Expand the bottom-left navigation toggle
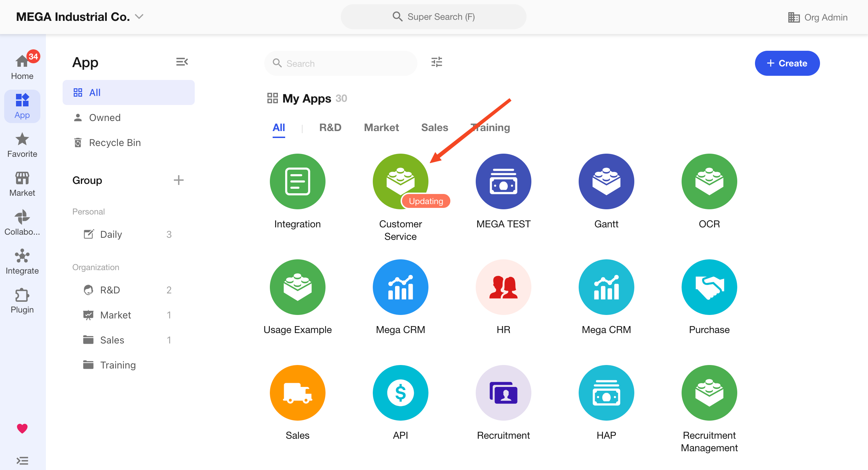This screenshot has width=868, height=470. tap(22, 461)
